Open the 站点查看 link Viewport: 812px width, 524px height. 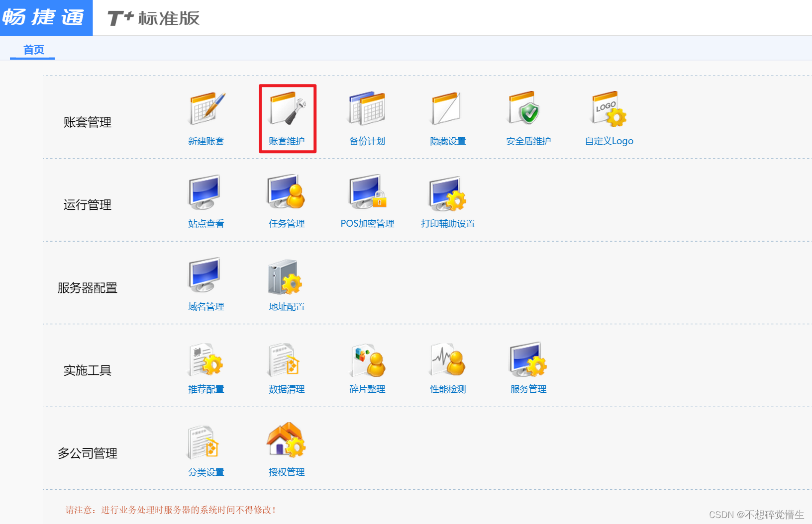pos(206,224)
